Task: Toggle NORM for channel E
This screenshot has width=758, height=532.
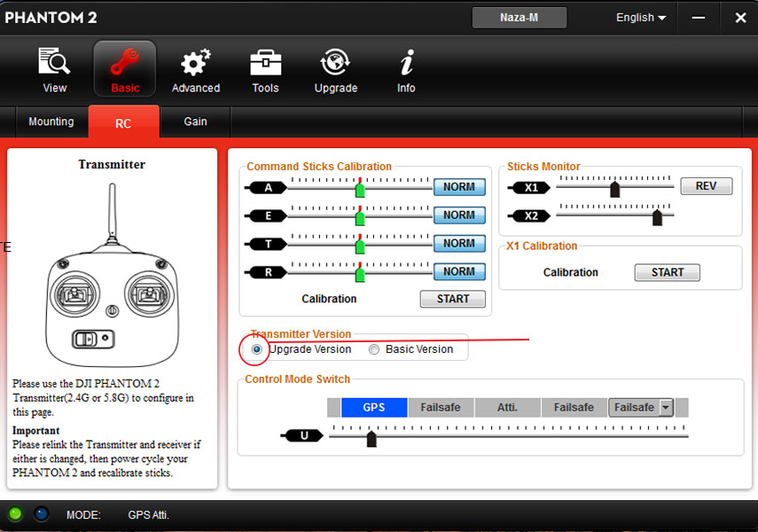Action: [x=459, y=215]
